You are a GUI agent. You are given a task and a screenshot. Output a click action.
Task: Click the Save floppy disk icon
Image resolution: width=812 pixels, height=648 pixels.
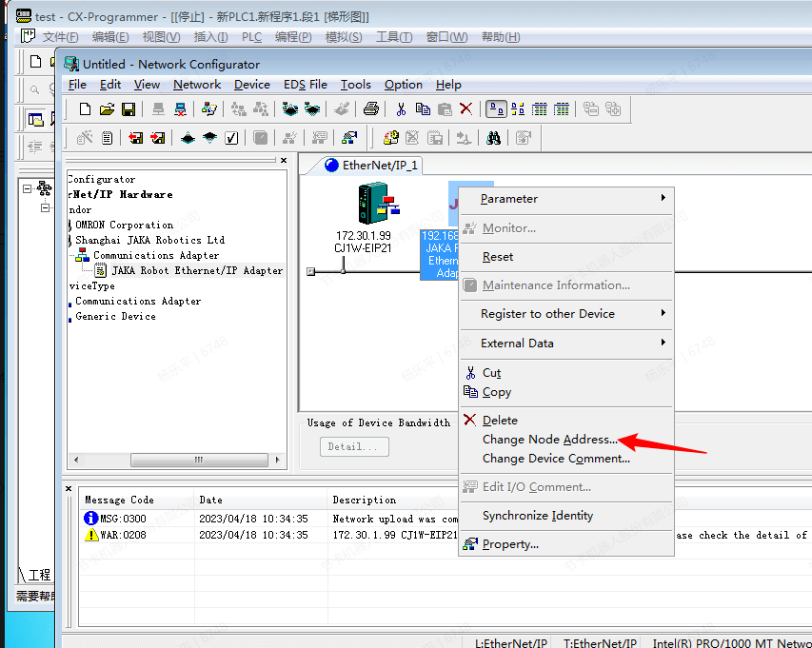point(128,109)
